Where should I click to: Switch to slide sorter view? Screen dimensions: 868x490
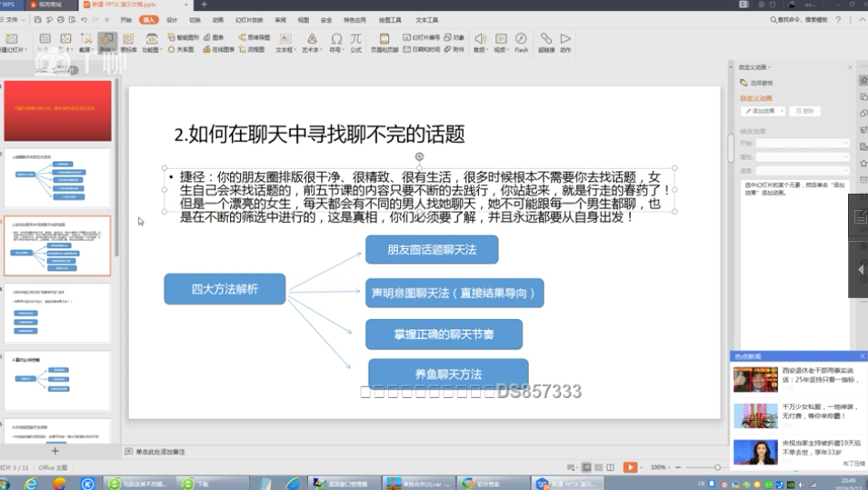[x=598, y=467]
